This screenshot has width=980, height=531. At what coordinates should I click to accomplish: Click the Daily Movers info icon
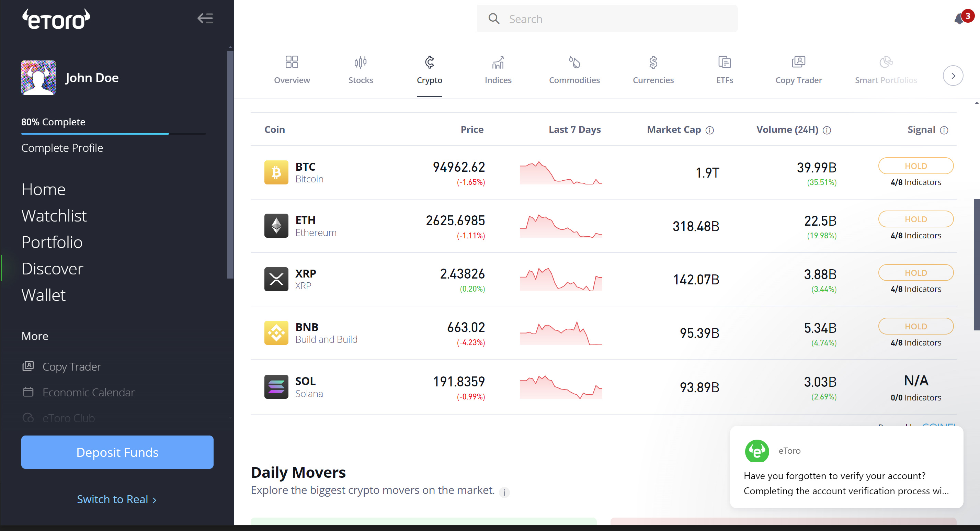tap(504, 492)
